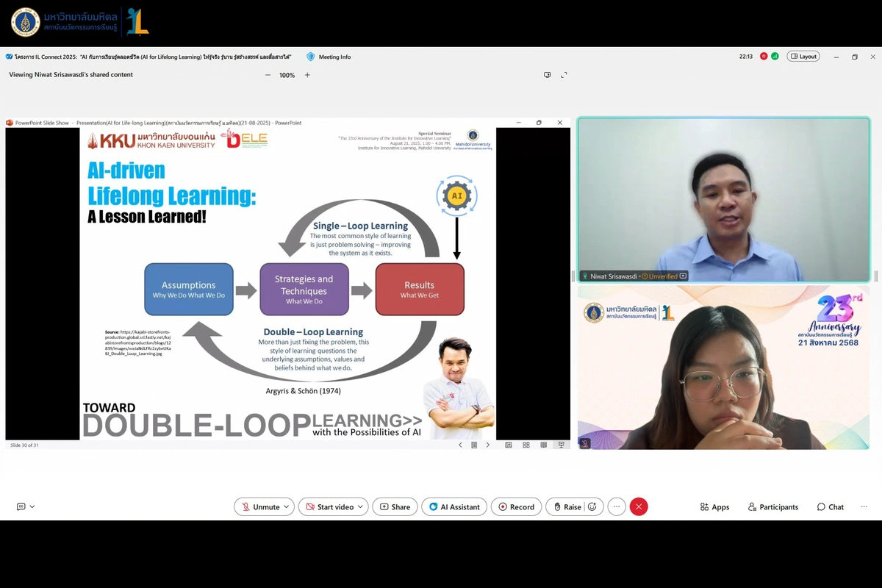Raise your hand in the meeting
The image size is (882, 588).
click(567, 507)
